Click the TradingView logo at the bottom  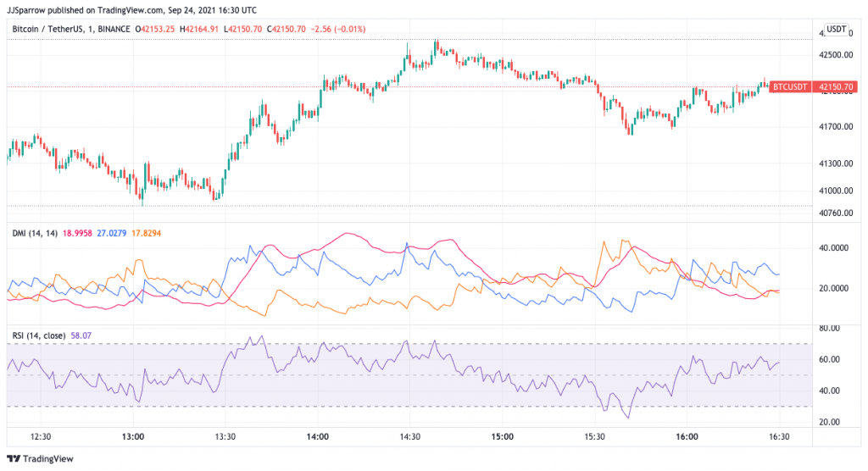coord(40,459)
